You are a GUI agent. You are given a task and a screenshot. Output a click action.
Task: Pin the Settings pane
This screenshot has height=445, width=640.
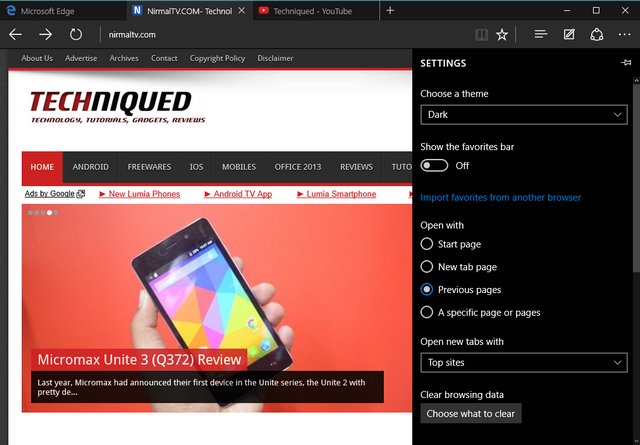click(x=626, y=63)
